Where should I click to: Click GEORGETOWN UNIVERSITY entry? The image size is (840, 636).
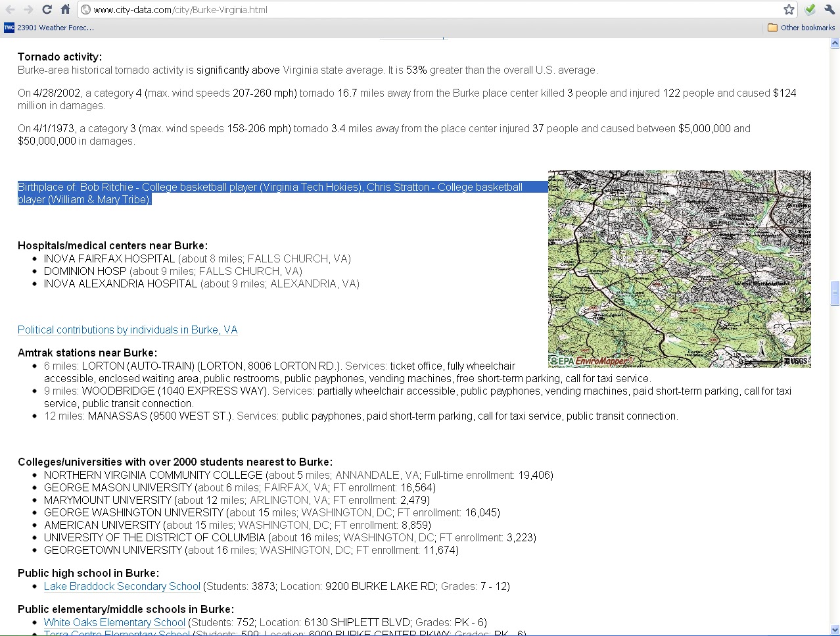(x=251, y=550)
